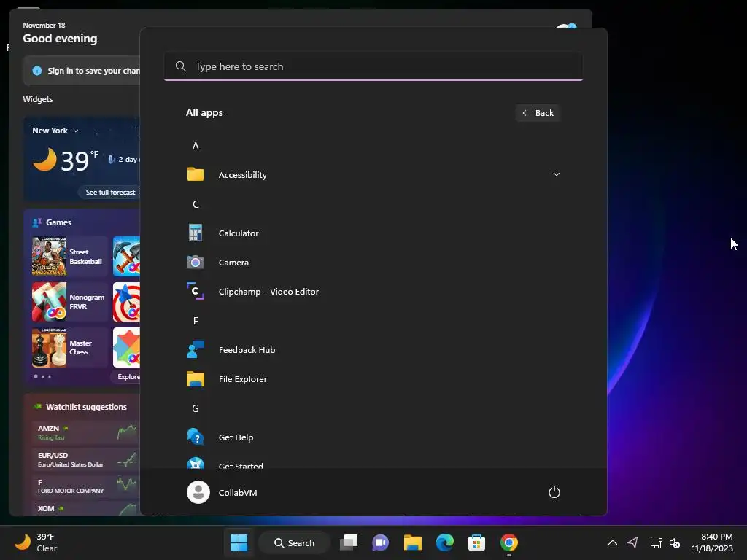The height and width of the screenshot is (560, 747).
Task: Select the letter G section header
Action: tap(196, 408)
